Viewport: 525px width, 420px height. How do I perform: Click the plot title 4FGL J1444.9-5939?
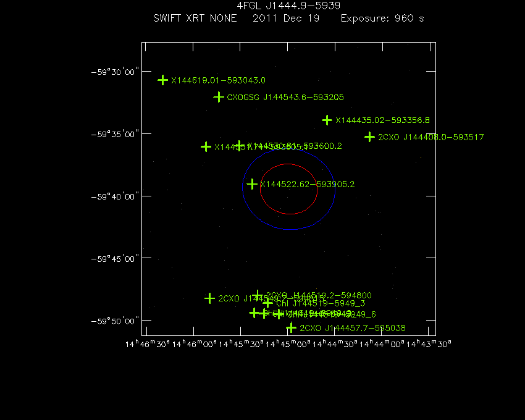(x=288, y=6)
